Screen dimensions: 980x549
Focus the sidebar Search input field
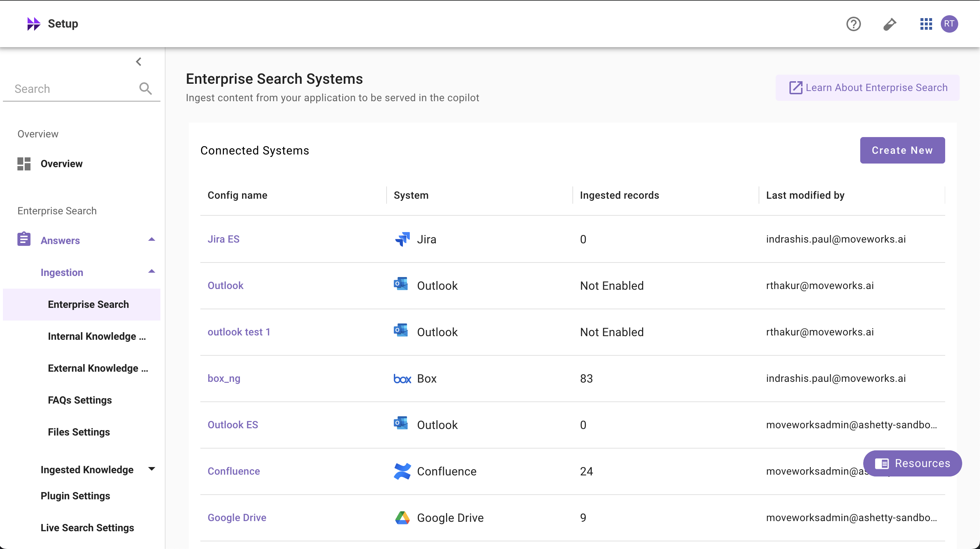coord(72,88)
